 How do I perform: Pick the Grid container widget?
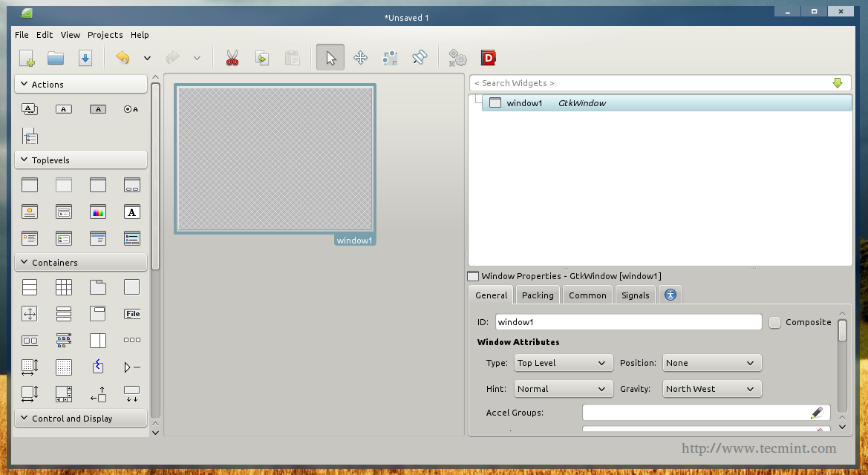tap(64, 287)
